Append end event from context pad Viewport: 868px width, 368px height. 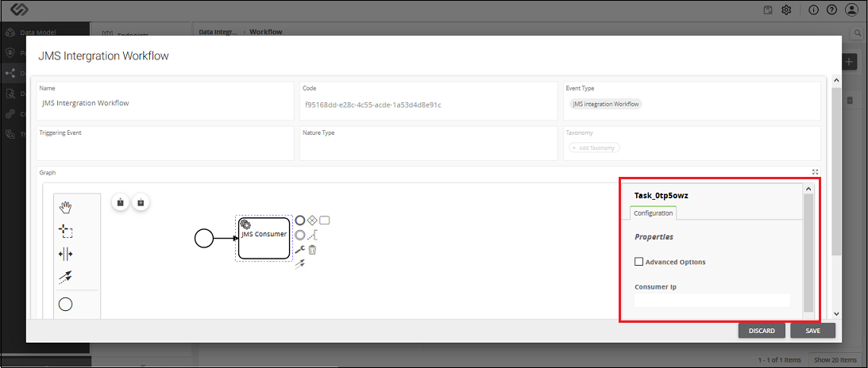(x=300, y=220)
